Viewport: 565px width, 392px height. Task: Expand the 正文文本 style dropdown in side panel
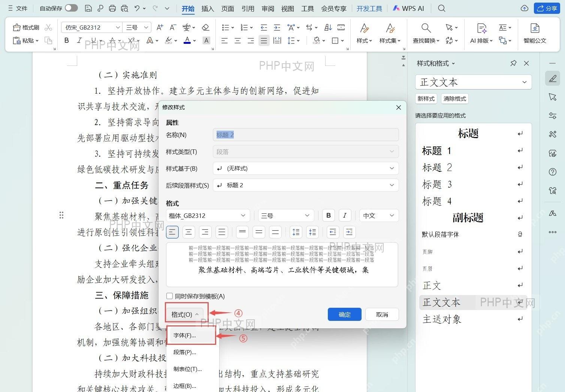point(525,82)
